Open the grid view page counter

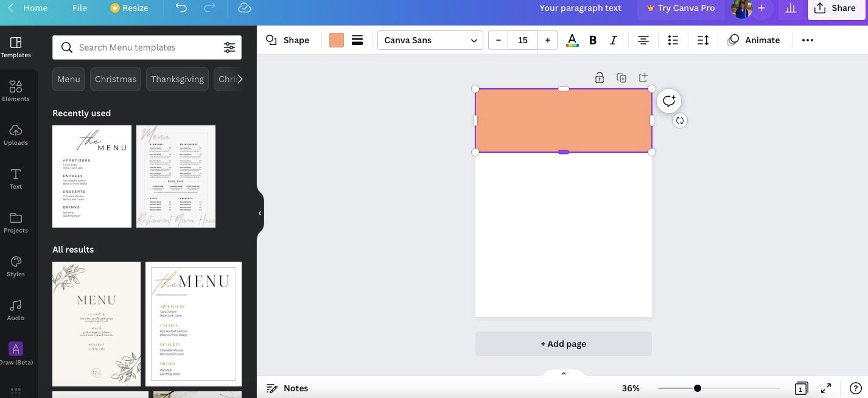pyautogui.click(x=801, y=388)
